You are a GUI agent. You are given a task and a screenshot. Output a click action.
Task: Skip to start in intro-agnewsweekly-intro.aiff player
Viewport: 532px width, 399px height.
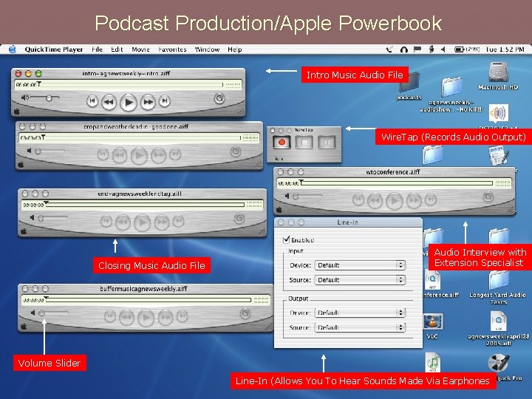click(92, 100)
